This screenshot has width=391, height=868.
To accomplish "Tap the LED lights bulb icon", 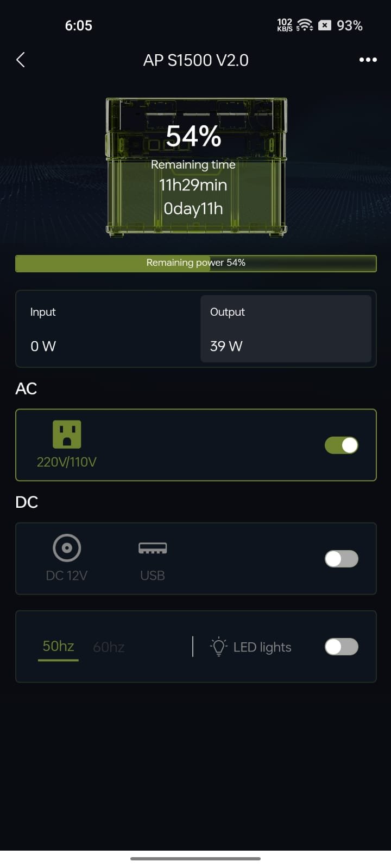I will pos(218,647).
